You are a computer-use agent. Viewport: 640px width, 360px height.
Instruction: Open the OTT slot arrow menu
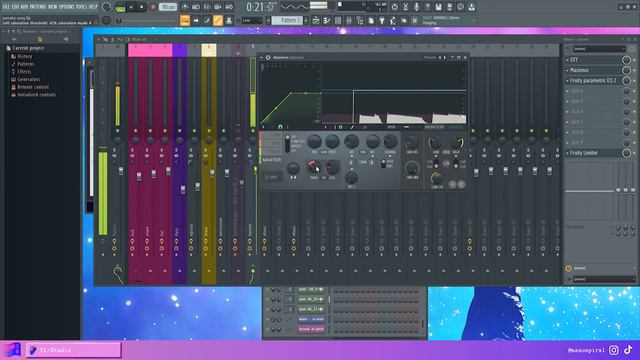[x=567, y=60]
